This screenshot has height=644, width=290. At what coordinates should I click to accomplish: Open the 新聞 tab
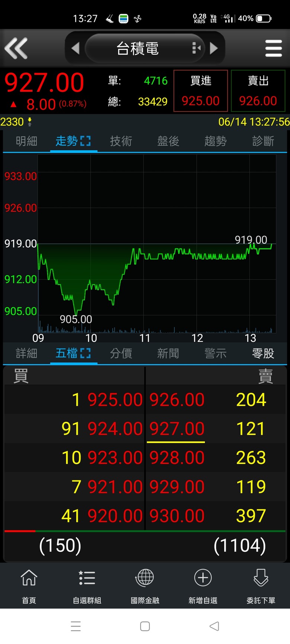(168, 353)
